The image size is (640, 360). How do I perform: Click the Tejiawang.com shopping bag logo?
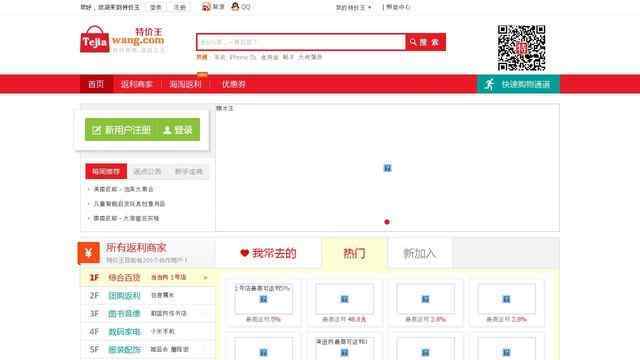click(x=122, y=40)
